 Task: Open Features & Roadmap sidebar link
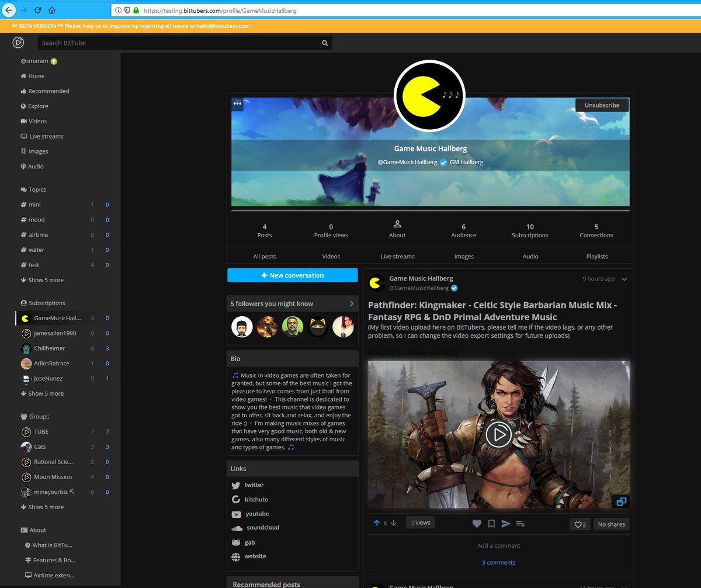[x=50, y=560]
